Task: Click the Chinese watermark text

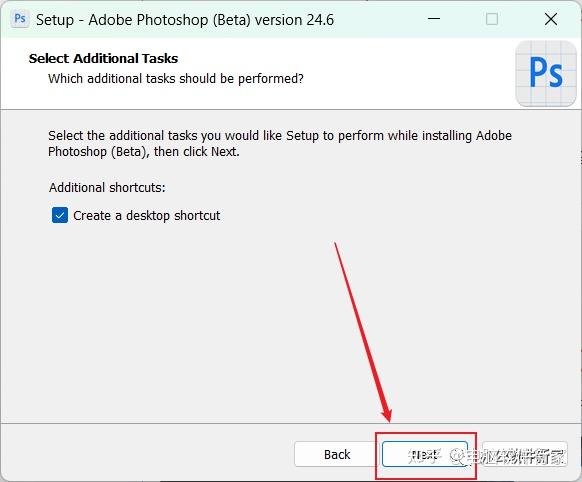Action: (x=487, y=456)
